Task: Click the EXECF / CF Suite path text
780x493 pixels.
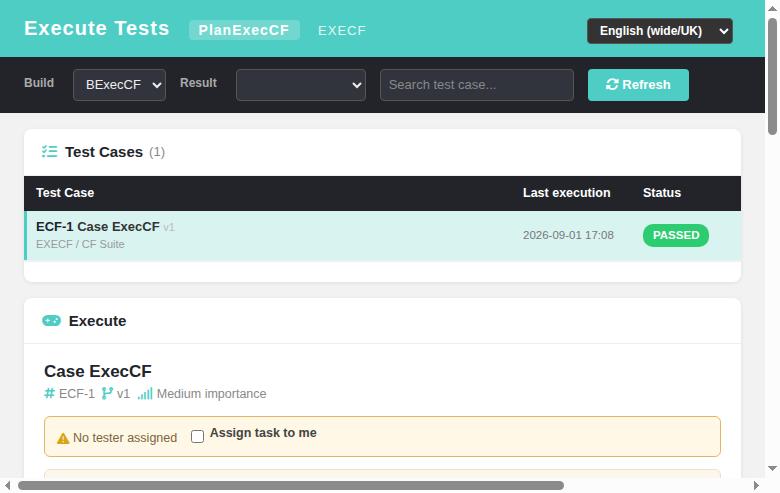Action: click(80, 244)
